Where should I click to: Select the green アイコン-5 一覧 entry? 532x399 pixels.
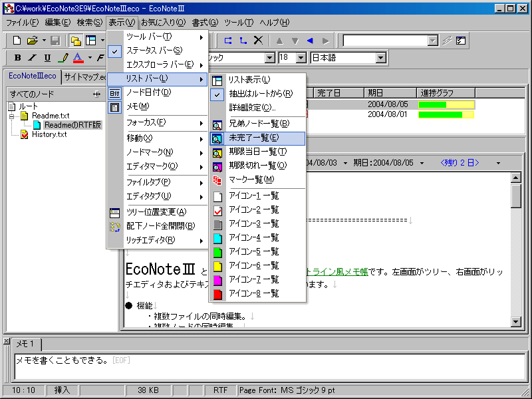pos(257,252)
